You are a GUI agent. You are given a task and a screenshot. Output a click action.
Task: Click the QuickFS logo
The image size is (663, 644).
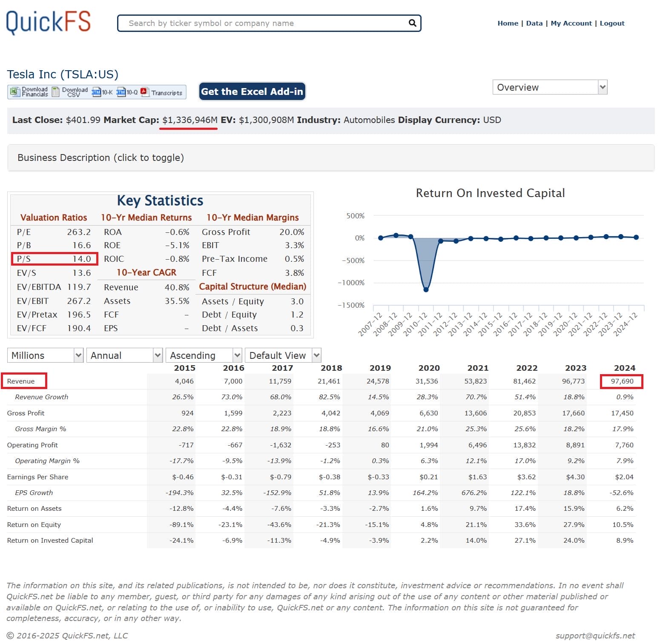coord(49,22)
